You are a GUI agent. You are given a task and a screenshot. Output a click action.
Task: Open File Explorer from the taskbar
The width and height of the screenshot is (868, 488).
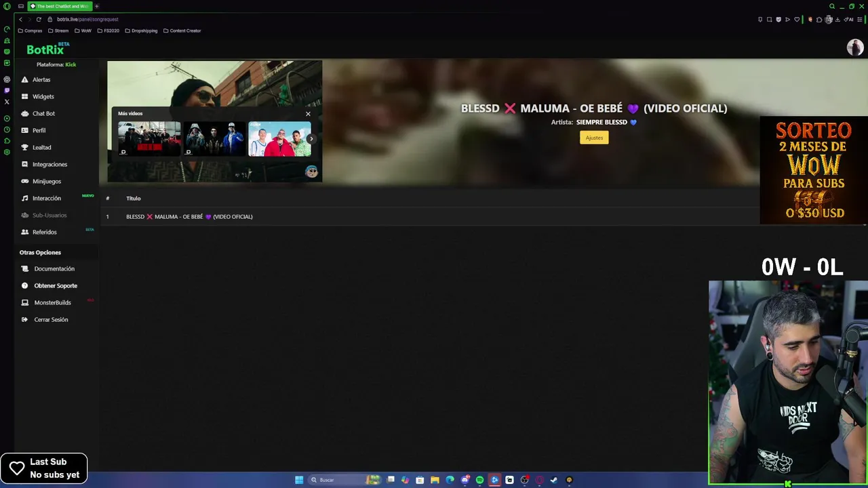click(x=435, y=480)
